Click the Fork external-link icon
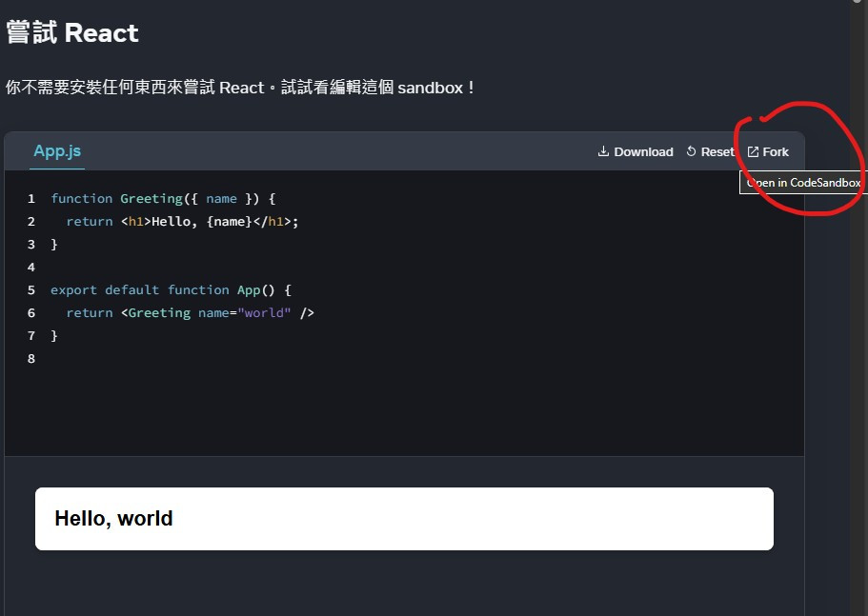The width and height of the screenshot is (868, 616). [x=753, y=151]
